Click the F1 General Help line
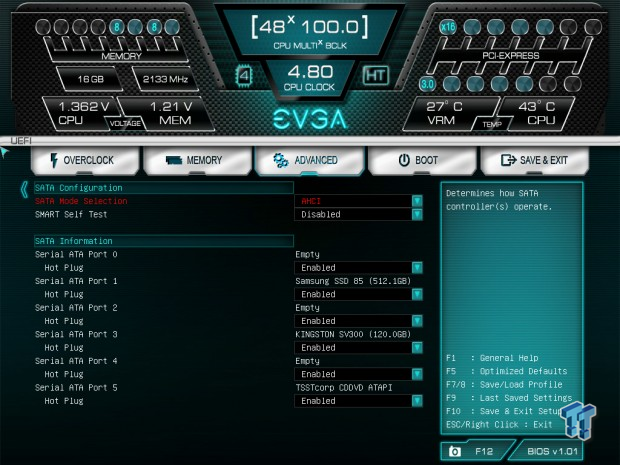Screen dimensions: 620x465 pos(492,358)
